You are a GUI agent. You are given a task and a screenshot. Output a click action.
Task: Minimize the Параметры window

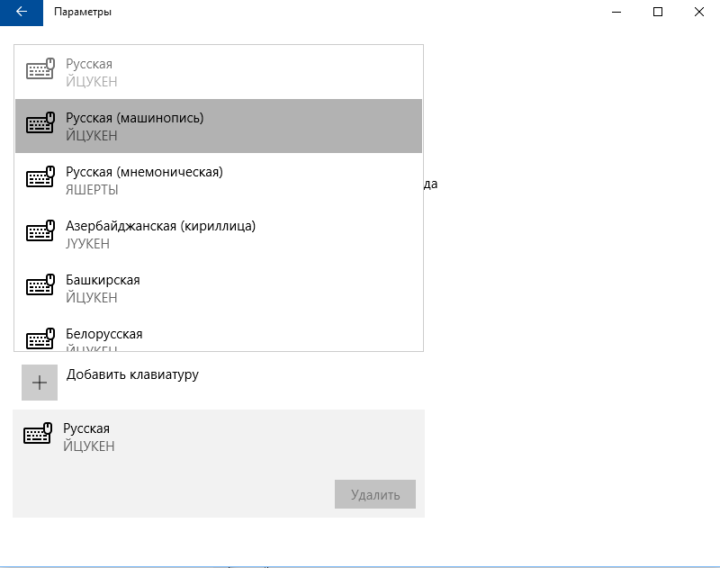click(611, 12)
